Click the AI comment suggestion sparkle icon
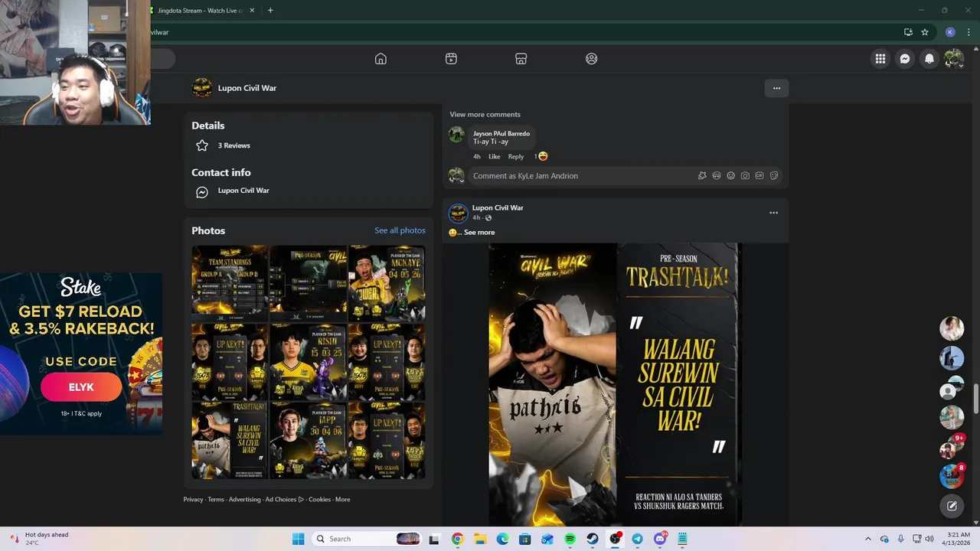Viewport: 980px width, 551px height. [702, 176]
